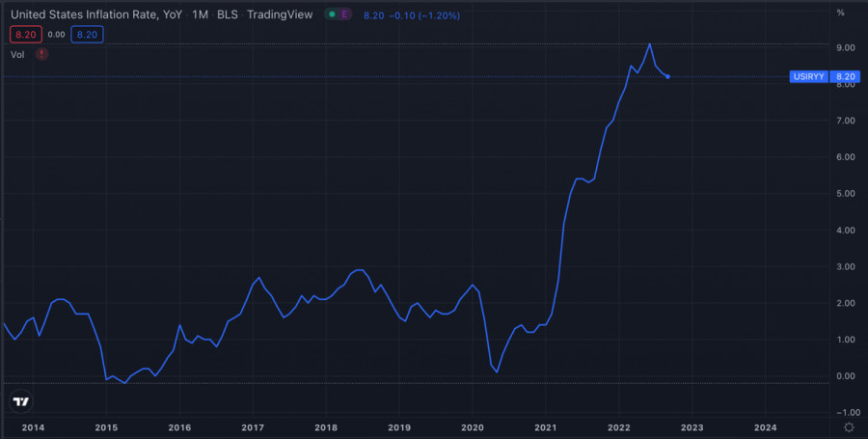Click the TradingView logo icon

click(x=20, y=400)
